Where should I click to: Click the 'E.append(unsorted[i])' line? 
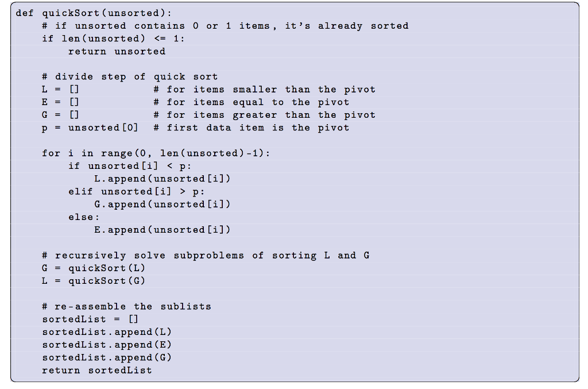162,230
